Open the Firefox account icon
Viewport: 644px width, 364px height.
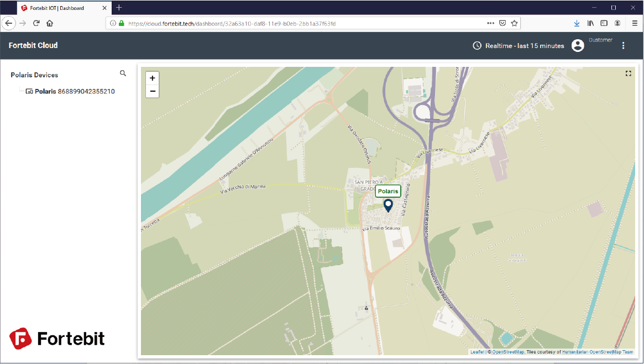coord(617,23)
